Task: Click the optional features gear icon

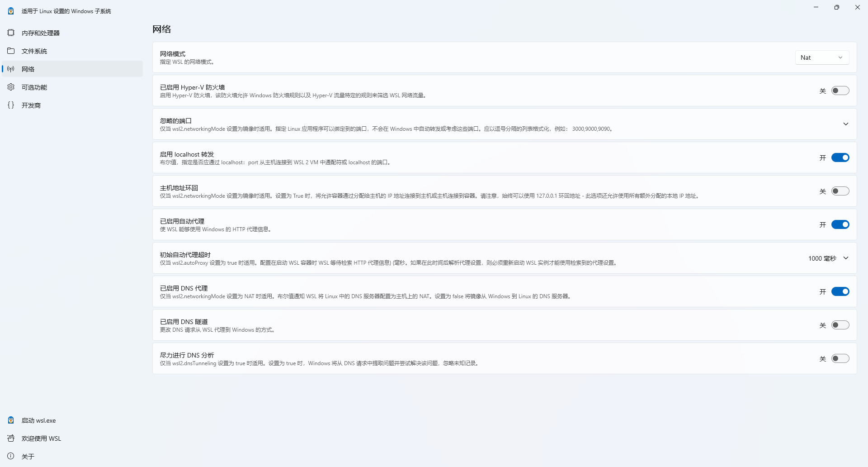Action: [10, 87]
